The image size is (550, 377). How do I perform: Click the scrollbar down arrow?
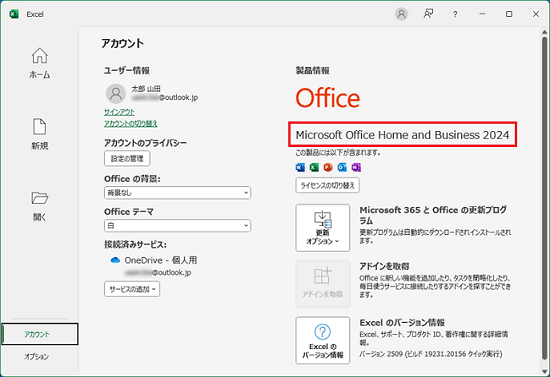tap(544, 372)
